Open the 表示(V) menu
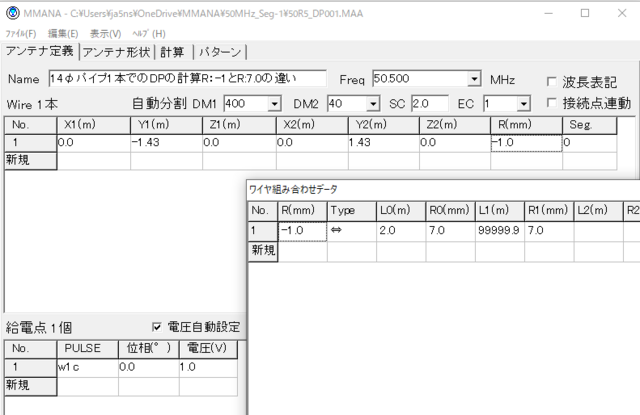The width and height of the screenshot is (640, 415). tap(106, 33)
